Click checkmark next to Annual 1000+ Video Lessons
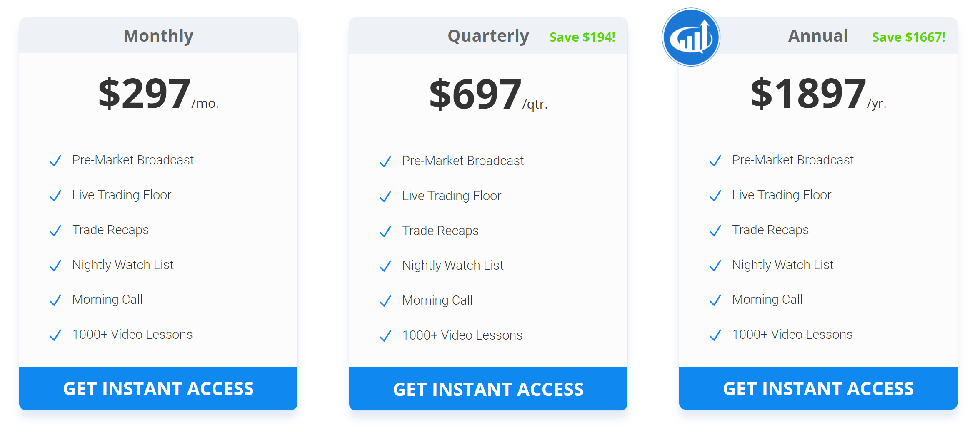The image size is (980, 432). [715, 335]
